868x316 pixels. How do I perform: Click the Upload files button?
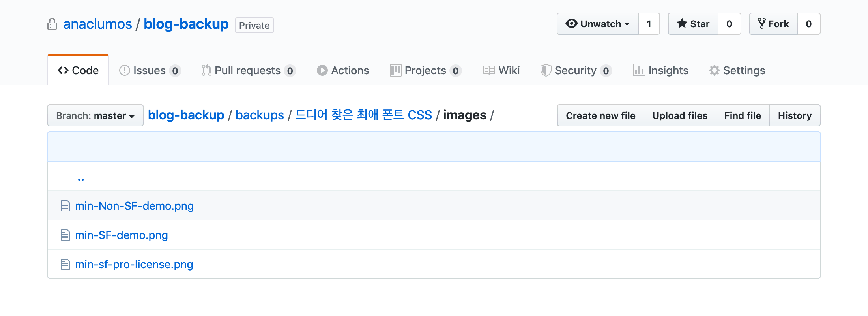(x=680, y=116)
